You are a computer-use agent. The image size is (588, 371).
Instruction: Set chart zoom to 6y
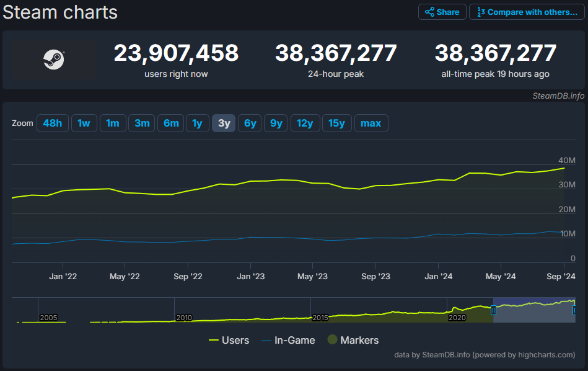(250, 123)
